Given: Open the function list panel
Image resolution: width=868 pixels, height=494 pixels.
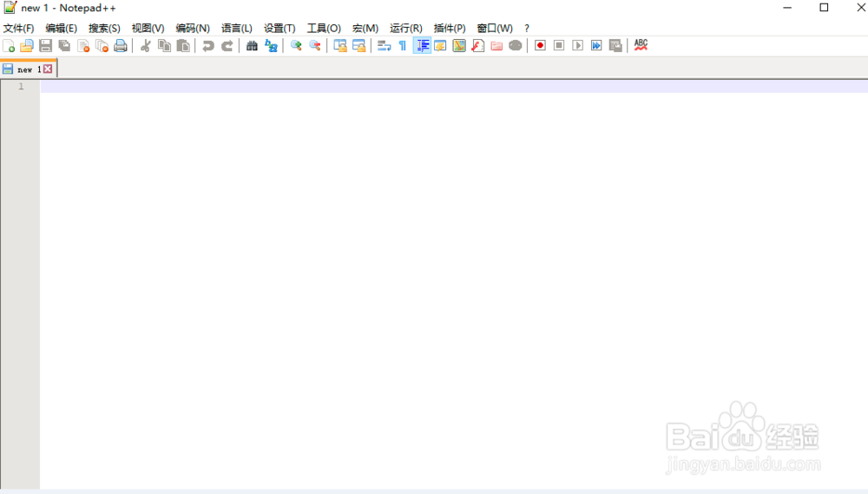Looking at the screenshot, I should [477, 46].
